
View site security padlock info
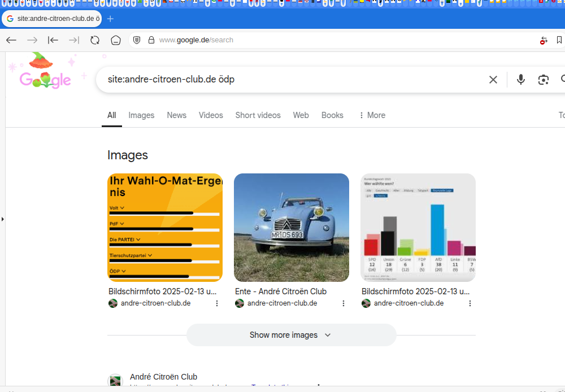151,40
